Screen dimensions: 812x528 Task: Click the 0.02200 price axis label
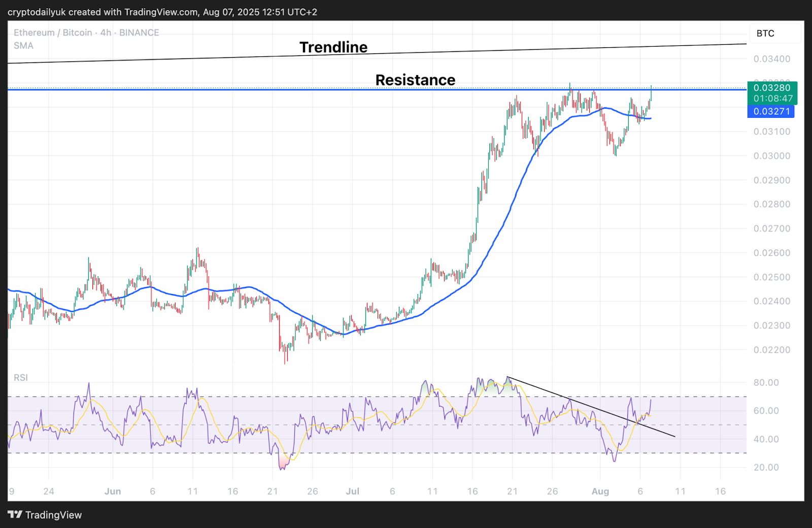tap(771, 350)
